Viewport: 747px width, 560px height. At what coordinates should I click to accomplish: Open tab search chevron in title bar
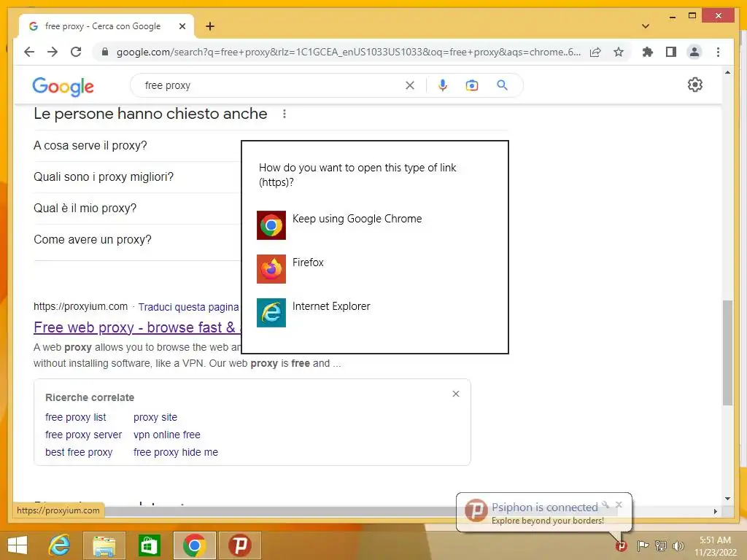[645, 26]
